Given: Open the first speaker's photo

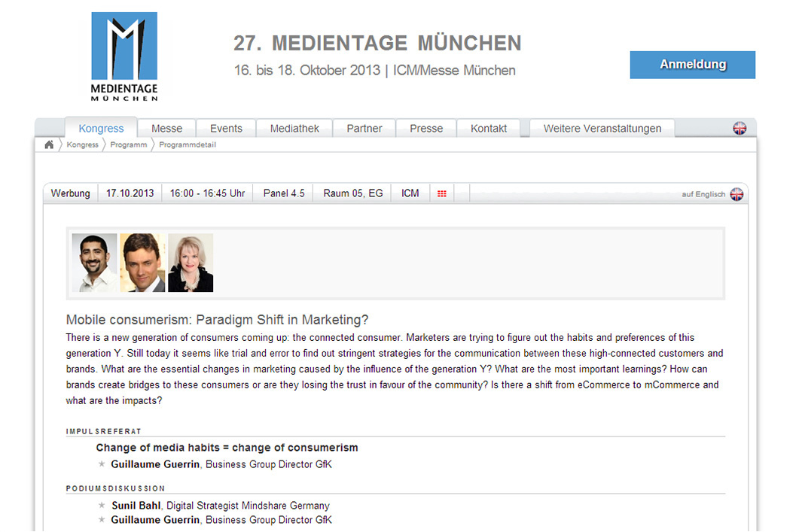Looking at the screenshot, I should click(x=93, y=263).
